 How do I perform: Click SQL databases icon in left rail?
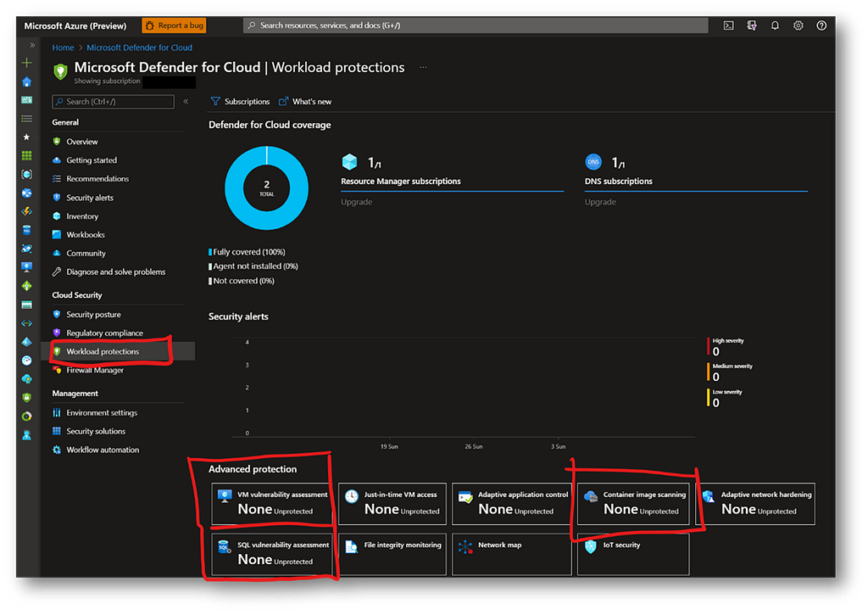(x=26, y=230)
